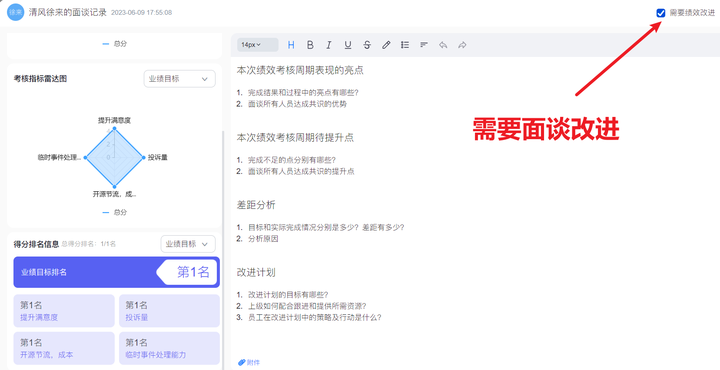Toggle 总分 legend below radar chart
Screen dimensions: 720x370
115,213
